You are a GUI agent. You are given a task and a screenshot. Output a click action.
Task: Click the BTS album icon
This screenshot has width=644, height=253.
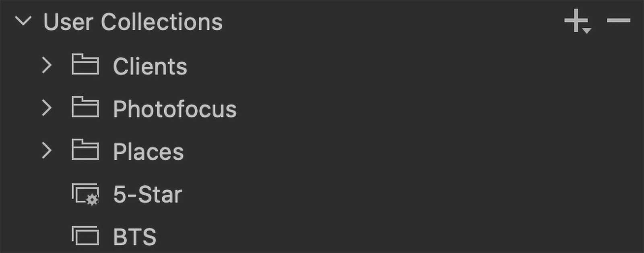[x=85, y=235]
